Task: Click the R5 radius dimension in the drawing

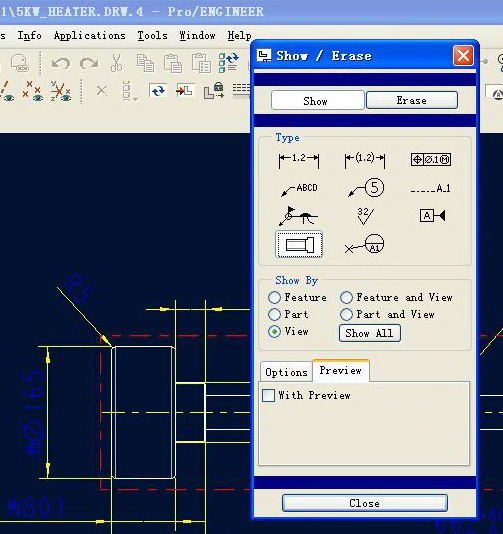Action: click(78, 288)
